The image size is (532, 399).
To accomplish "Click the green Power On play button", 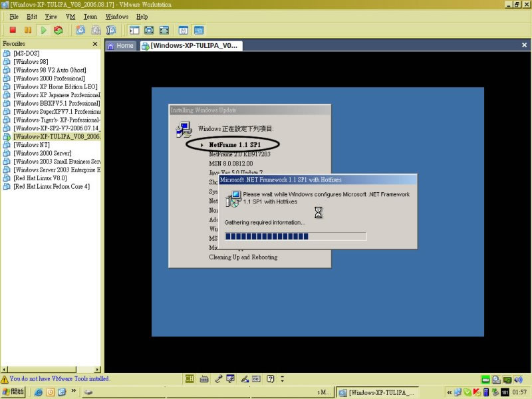I will [x=43, y=30].
